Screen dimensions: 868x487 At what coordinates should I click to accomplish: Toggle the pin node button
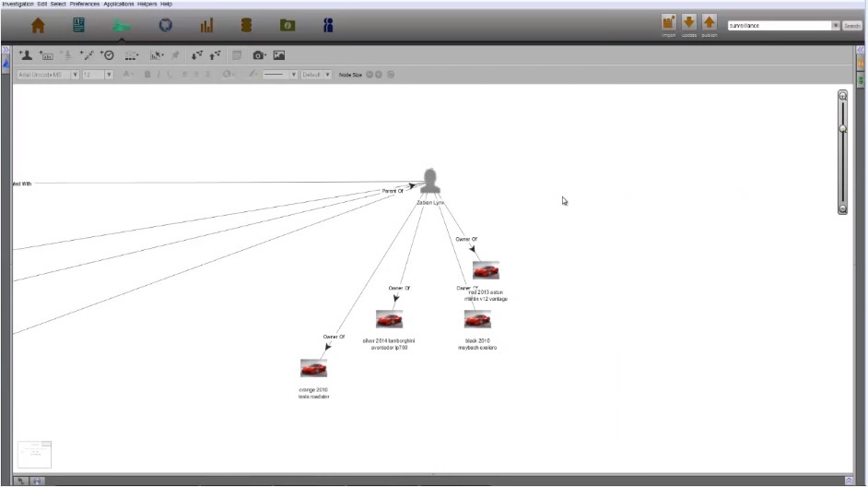[175, 54]
